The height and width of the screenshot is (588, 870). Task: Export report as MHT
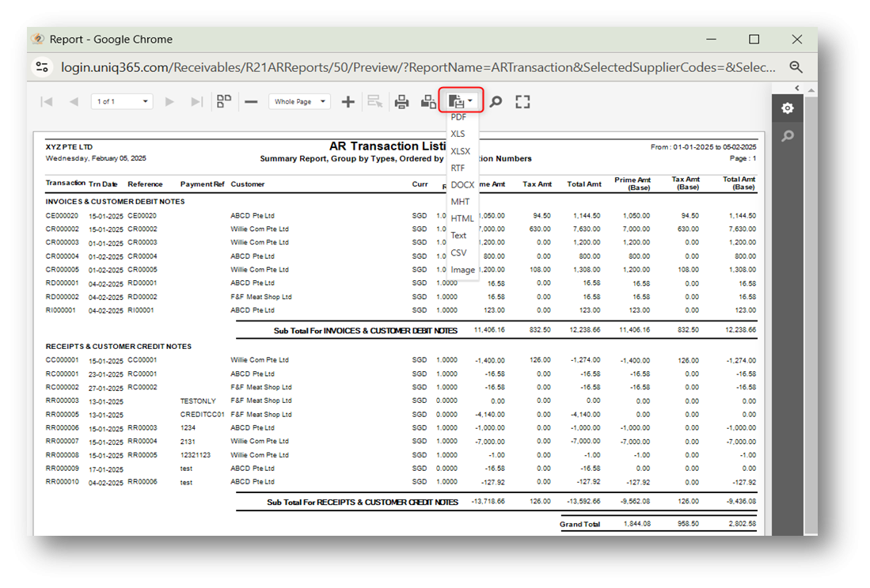(x=460, y=201)
